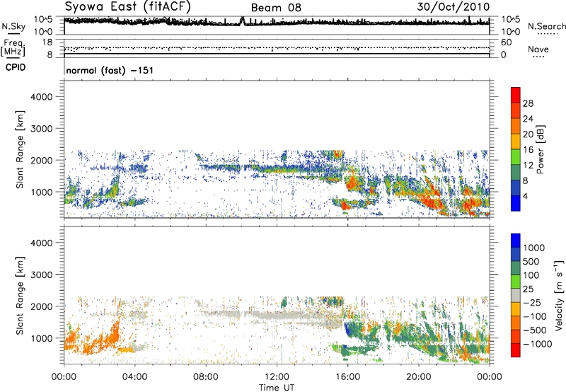The image size is (566, 392).
Task: Click the blue swatch at the velocity colorbar top
Action: point(516,241)
